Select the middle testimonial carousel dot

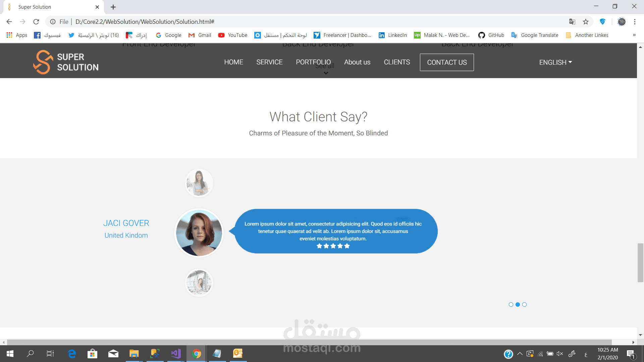[x=518, y=305]
